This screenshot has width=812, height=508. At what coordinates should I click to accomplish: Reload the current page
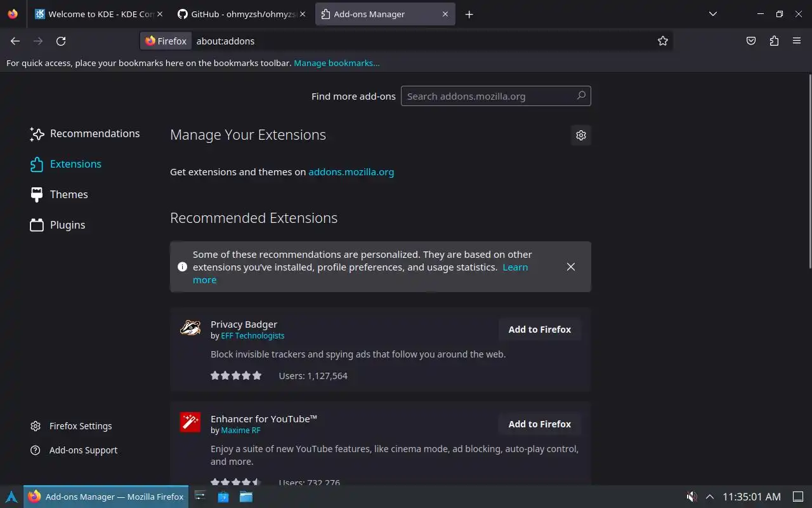click(61, 41)
